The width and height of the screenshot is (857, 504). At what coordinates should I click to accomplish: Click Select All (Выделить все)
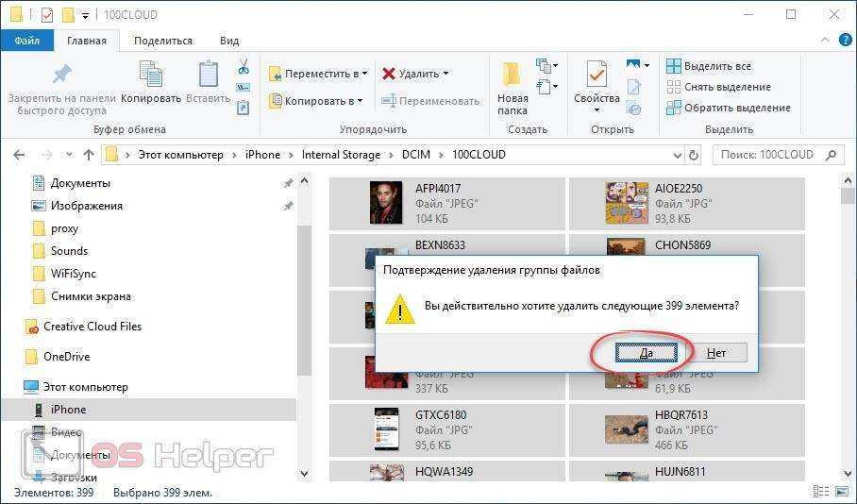pyautogui.click(x=708, y=66)
